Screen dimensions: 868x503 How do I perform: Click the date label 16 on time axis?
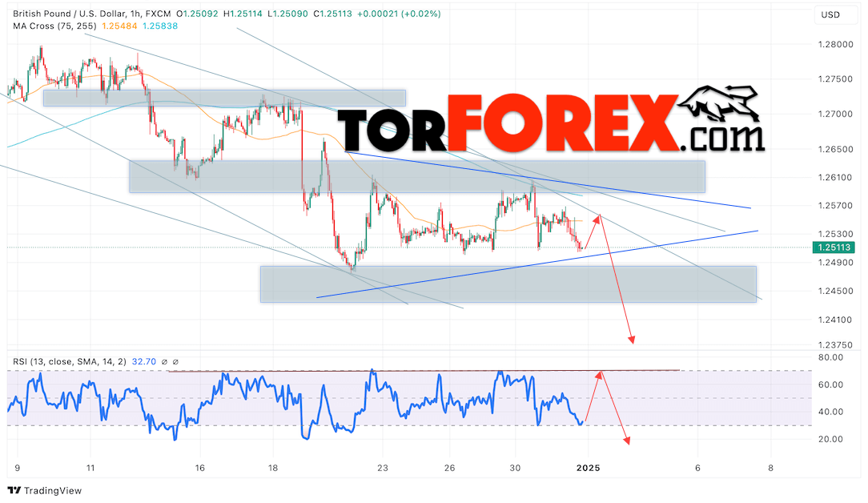[200, 468]
